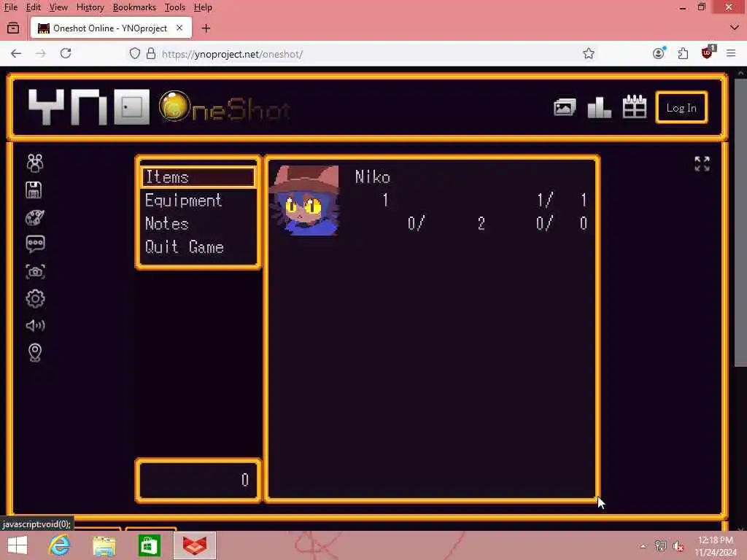Click the Firefox View icon
This screenshot has width=747, height=560.
(13, 28)
